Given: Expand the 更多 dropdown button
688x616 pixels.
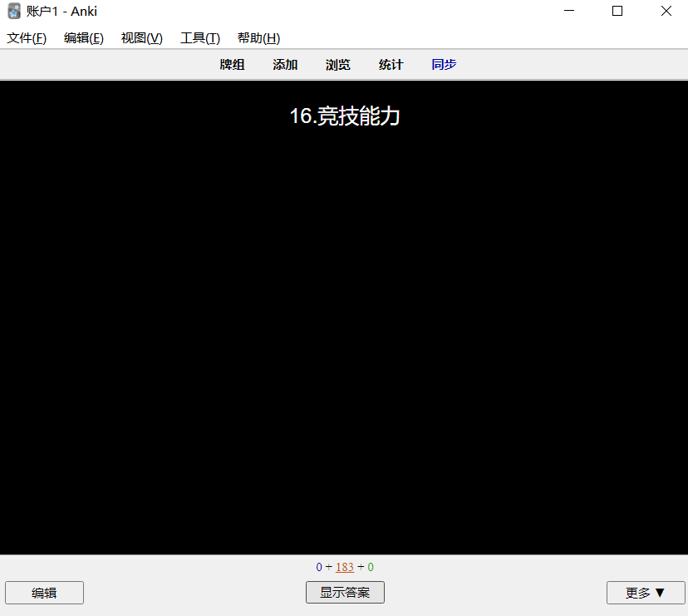Looking at the screenshot, I should coord(646,593).
